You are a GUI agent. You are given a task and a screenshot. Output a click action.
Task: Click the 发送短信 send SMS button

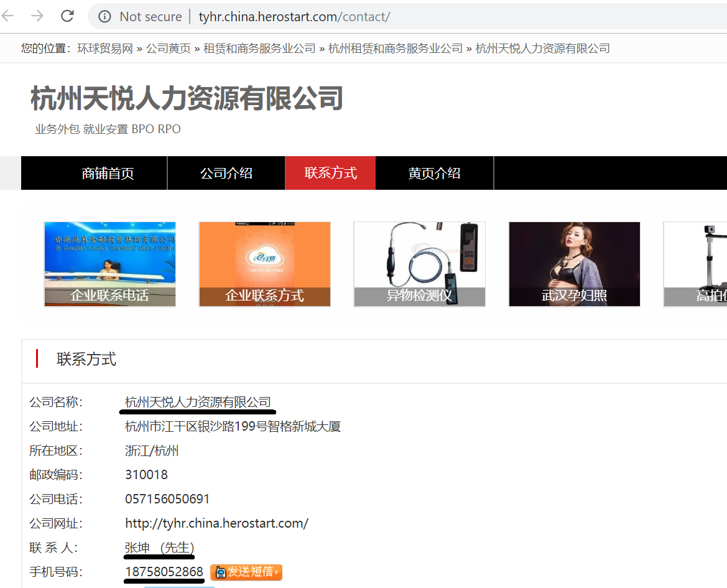[x=246, y=572]
